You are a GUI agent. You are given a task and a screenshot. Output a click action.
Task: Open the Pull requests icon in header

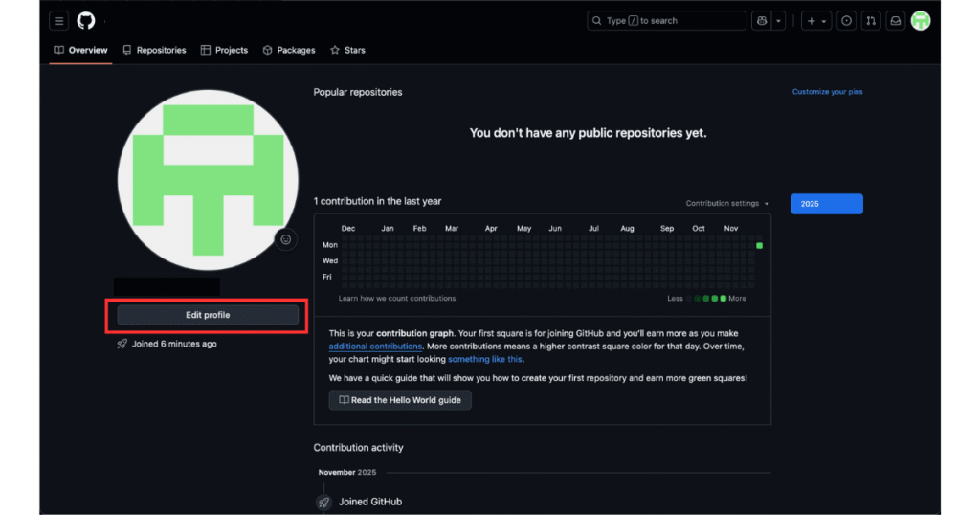click(x=871, y=21)
